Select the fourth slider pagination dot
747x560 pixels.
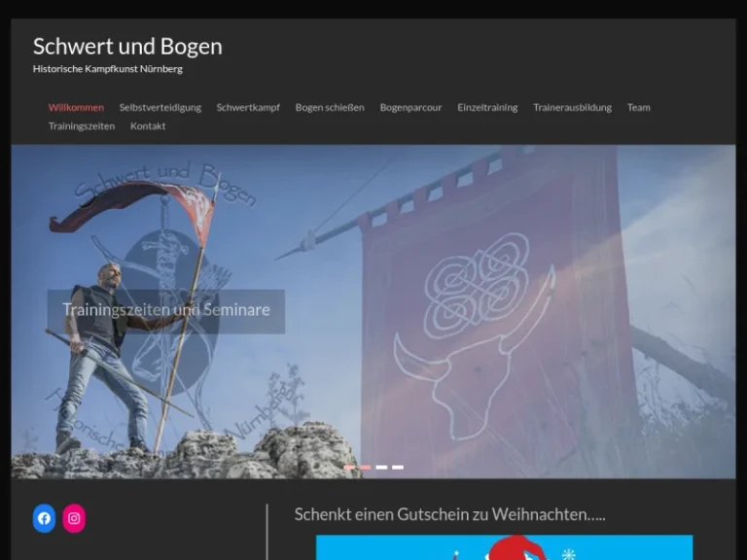tap(398, 467)
